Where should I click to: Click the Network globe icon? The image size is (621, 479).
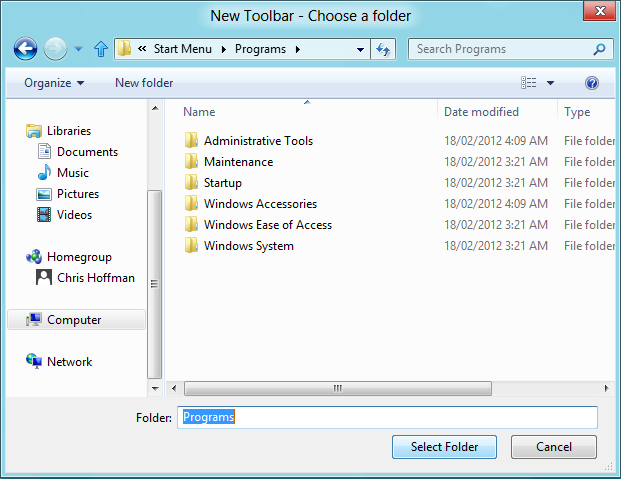click(x=34, y=361)
